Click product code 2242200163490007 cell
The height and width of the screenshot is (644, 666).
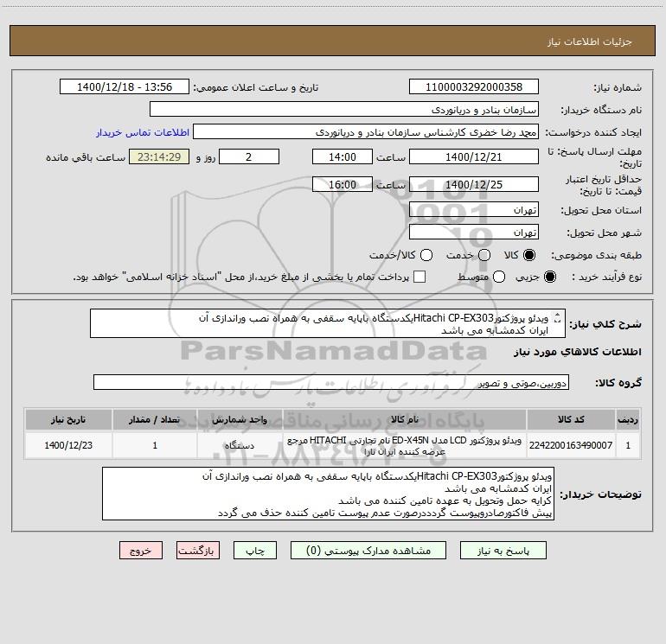[x=571, y=445]
